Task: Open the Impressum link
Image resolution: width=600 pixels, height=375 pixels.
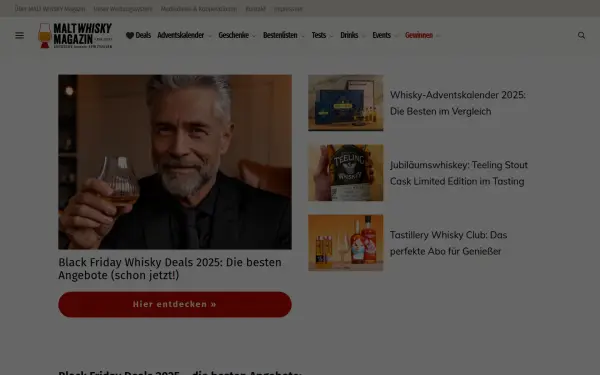Action: tap(288, 9)
